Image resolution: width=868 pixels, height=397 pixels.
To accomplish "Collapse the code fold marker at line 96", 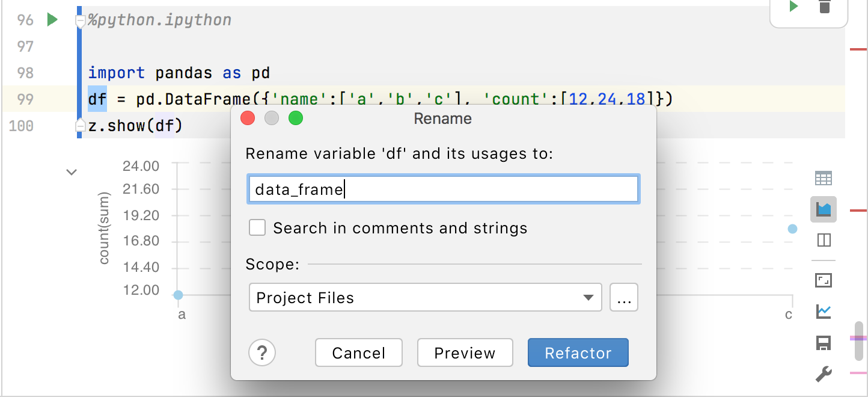I will click(x=80, y=19).
